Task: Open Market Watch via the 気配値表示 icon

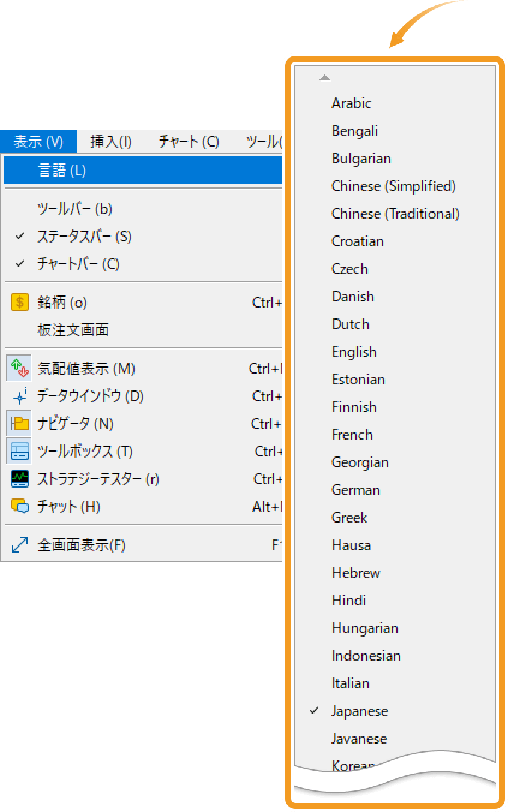Action: coord(18,368)
